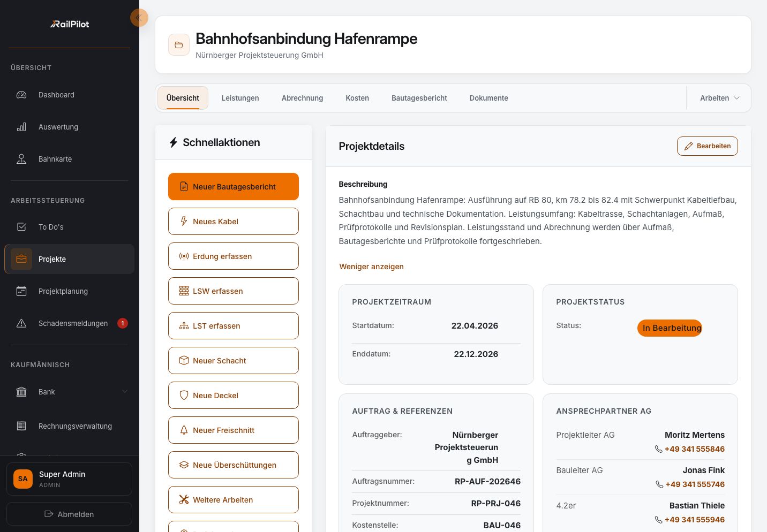Call Jonas Fink at +49 341 555746
Image resolution: width=767 pixels, height=532 pixels.
pos(695,484)
